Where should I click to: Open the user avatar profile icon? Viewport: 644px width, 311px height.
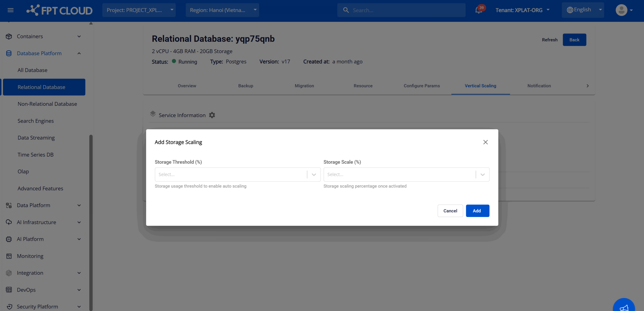click(621, 10)
